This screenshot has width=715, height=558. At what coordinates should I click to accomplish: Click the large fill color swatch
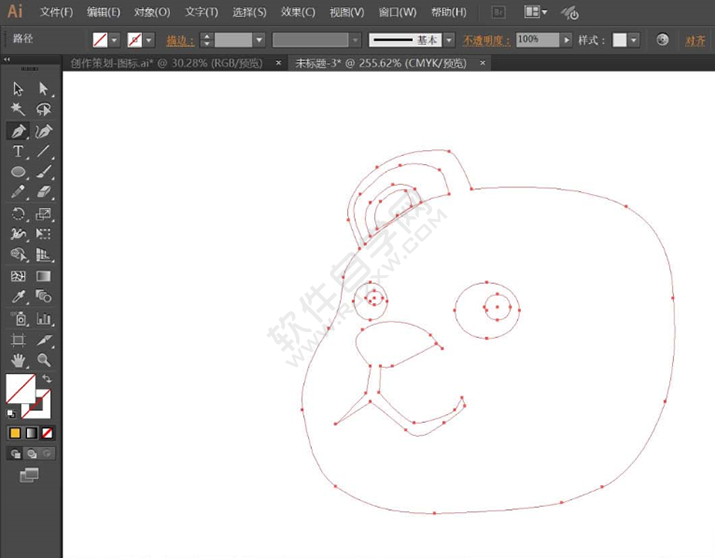(x=20, y=388)
